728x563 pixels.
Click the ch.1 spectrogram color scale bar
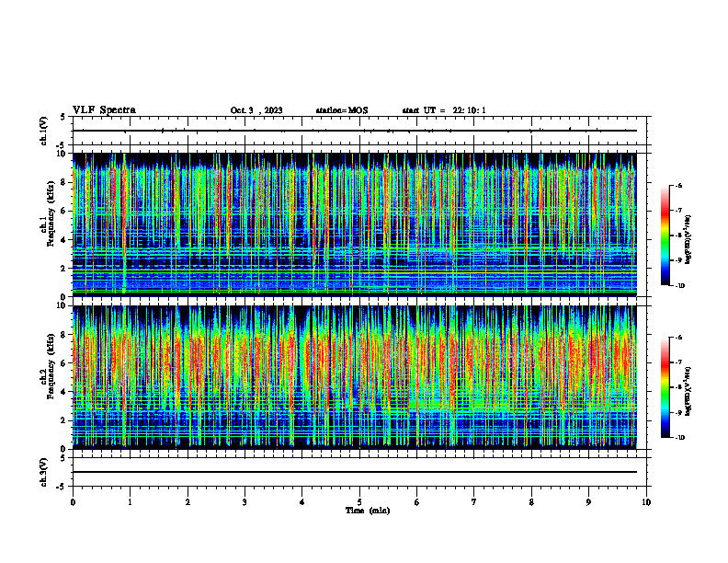click(665, 236)
